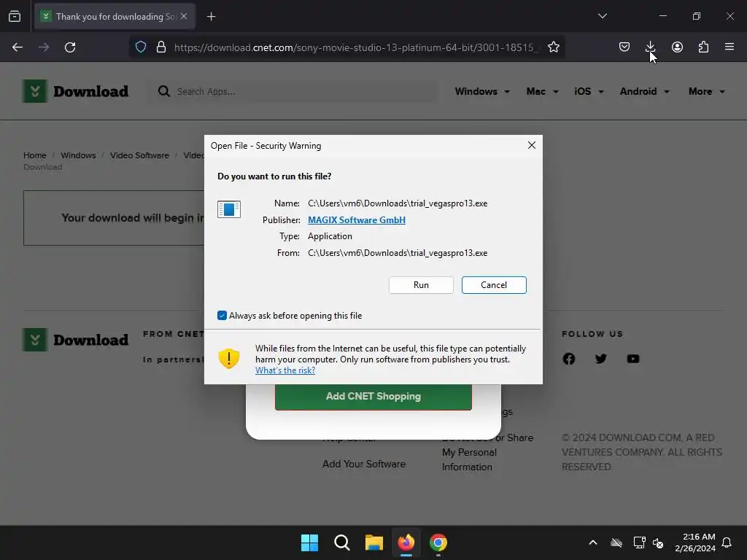Click the OneDrive cloud tray icon

[616, 542]
